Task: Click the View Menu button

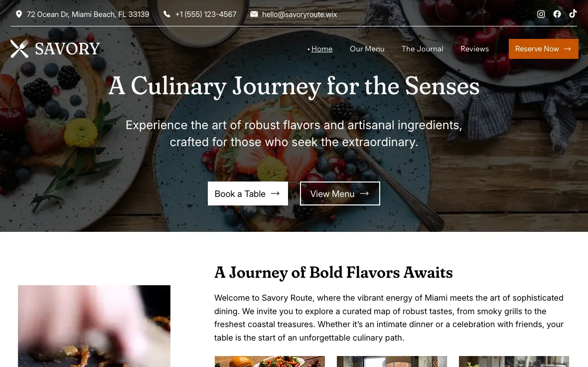Action: point(340,193)
